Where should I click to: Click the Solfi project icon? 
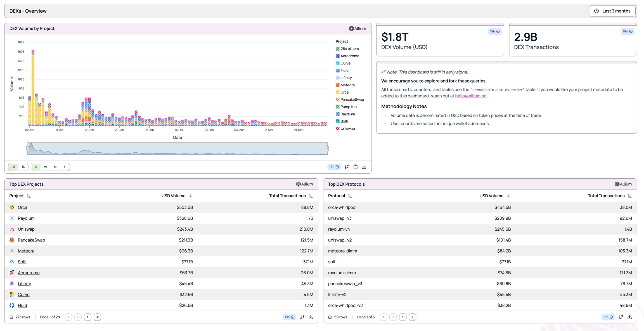coord(12,262)
